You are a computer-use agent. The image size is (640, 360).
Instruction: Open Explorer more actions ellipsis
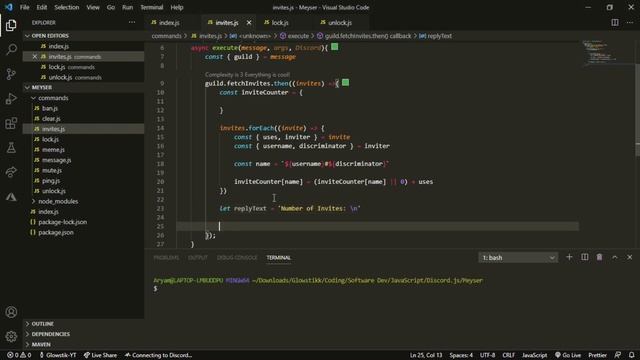pos(132,22)
